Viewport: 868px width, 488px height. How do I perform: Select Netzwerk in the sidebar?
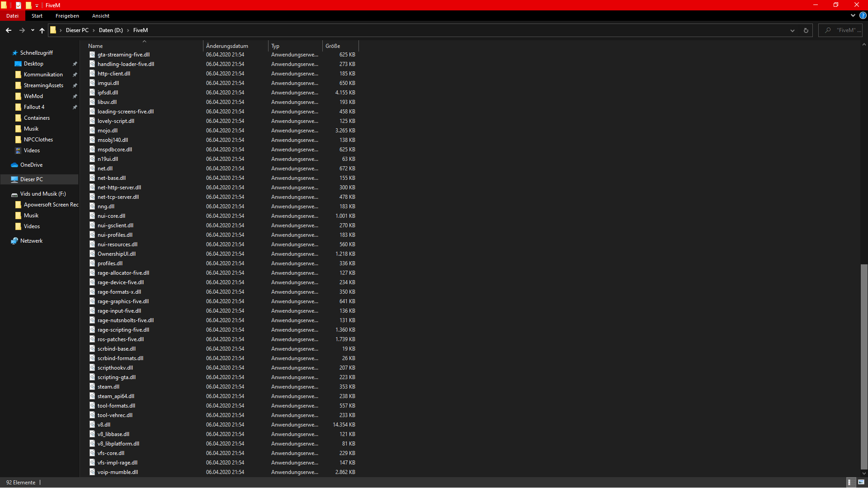[31, 240]
